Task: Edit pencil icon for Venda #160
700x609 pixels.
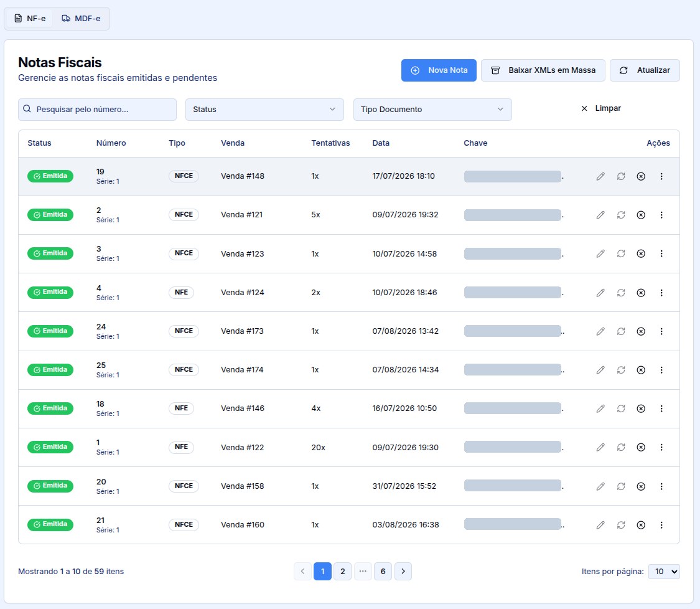Action: (600, 525)
